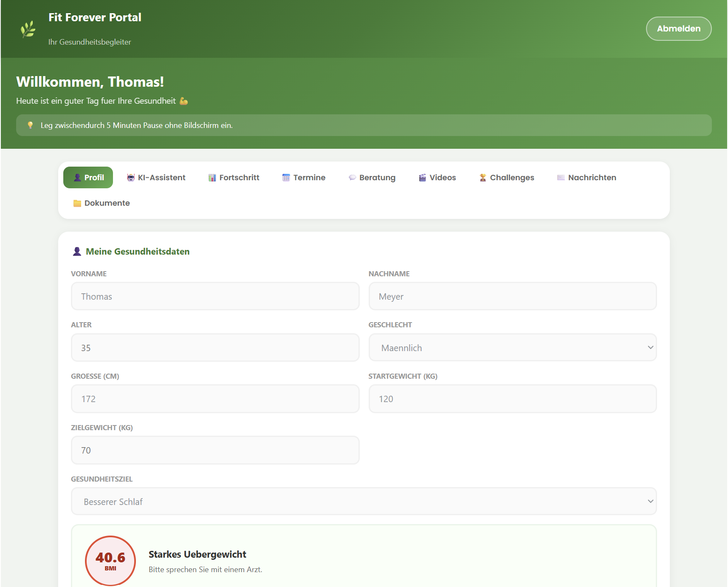Focus the Vorname input field

(215, 296)
